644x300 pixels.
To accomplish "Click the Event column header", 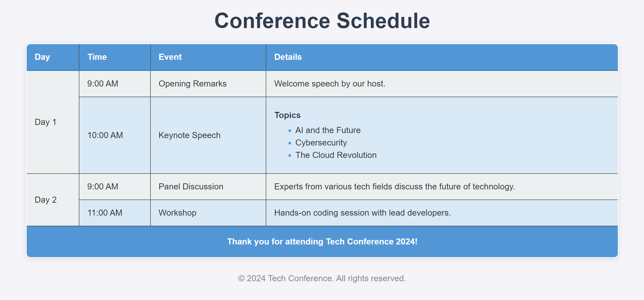I will click(208, 57).
